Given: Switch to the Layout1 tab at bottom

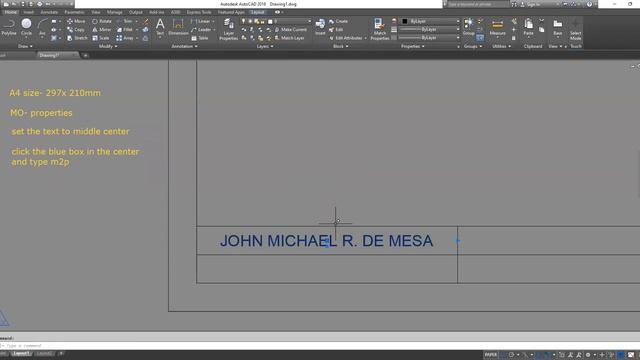Looking at the screenshot, I should (x=21, y=353).
